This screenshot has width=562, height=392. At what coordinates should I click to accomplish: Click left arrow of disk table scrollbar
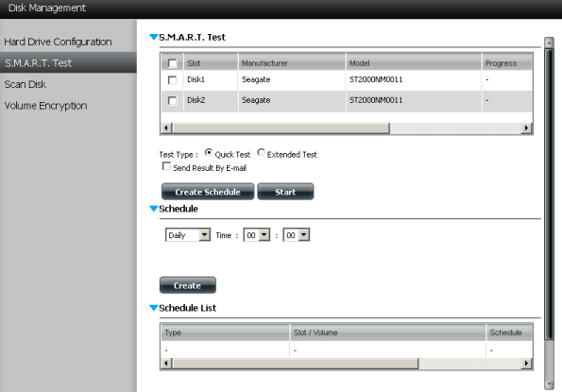point(166,128)
